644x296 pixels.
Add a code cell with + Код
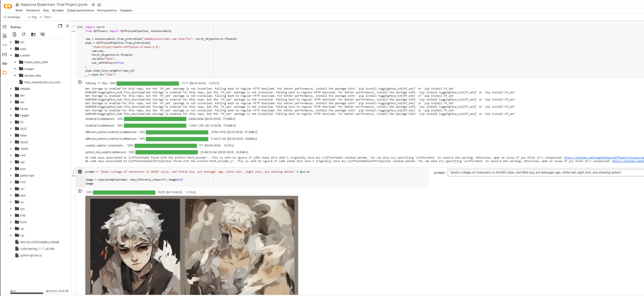click(32, 17)
